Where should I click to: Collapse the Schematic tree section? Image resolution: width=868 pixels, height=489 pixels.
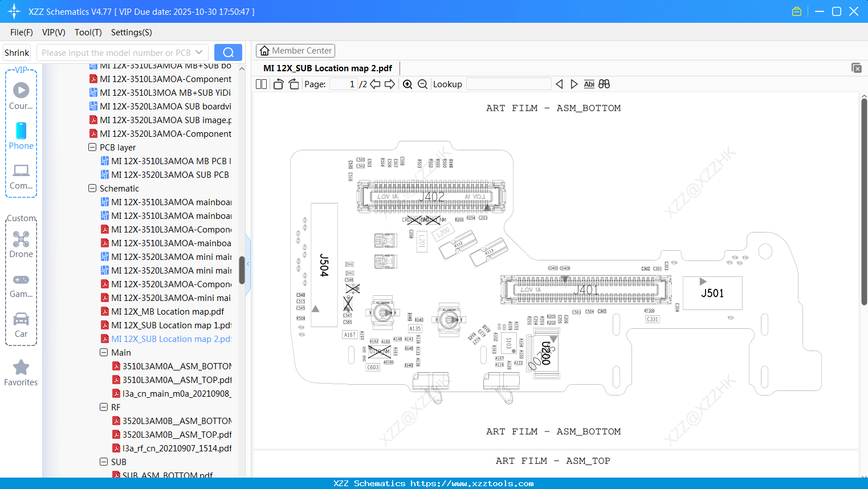[x=92, y=188]
